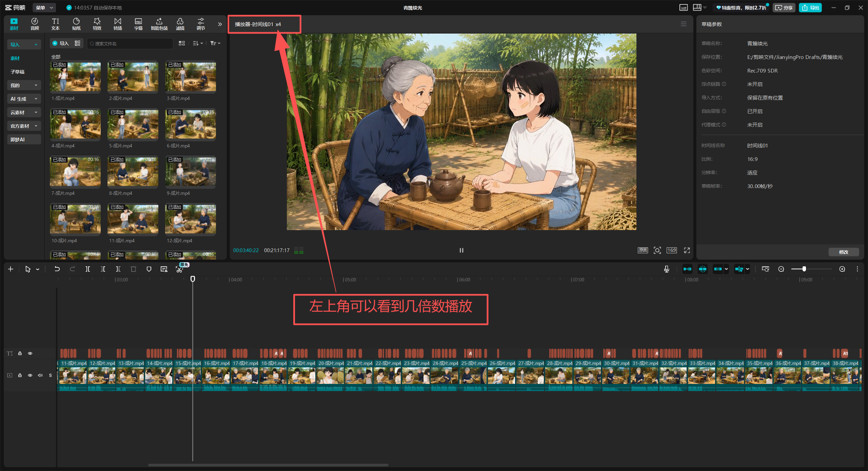Switch to the 文本 text tab

[55, 24]
